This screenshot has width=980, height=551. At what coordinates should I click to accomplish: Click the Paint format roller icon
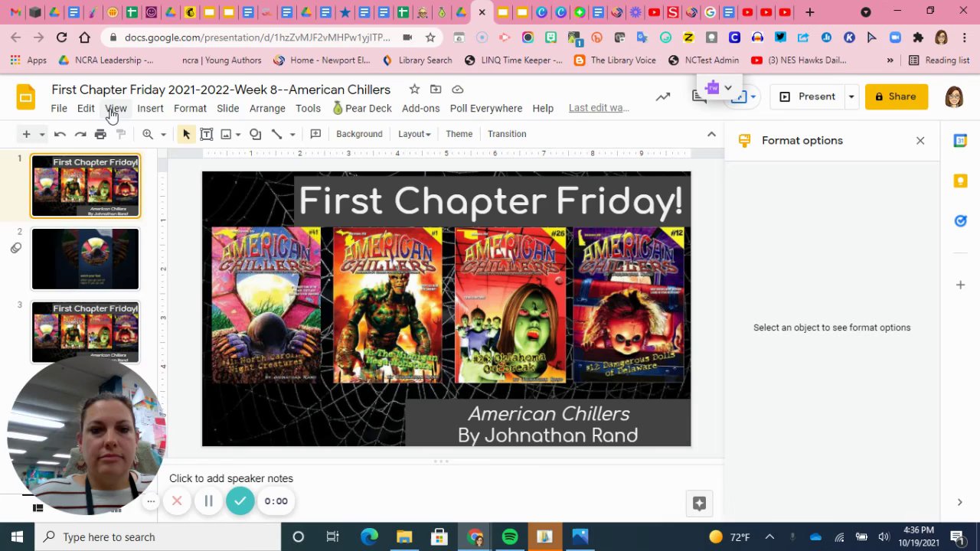point(120,134)
